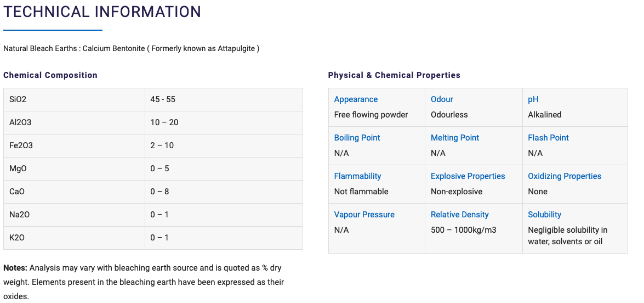Click the Boiling Point label
644x303 pixels.
pyautogui.click(x=357, y=138)
